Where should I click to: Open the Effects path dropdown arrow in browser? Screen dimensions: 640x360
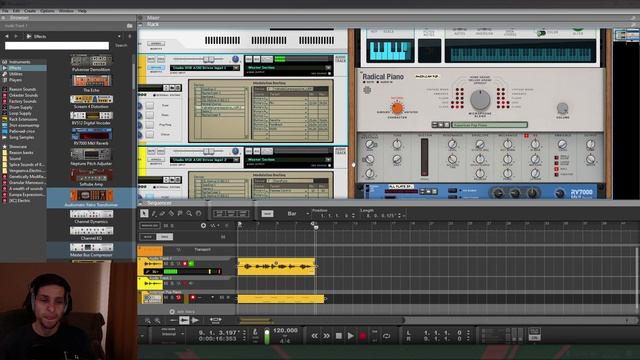coord(119,36)
